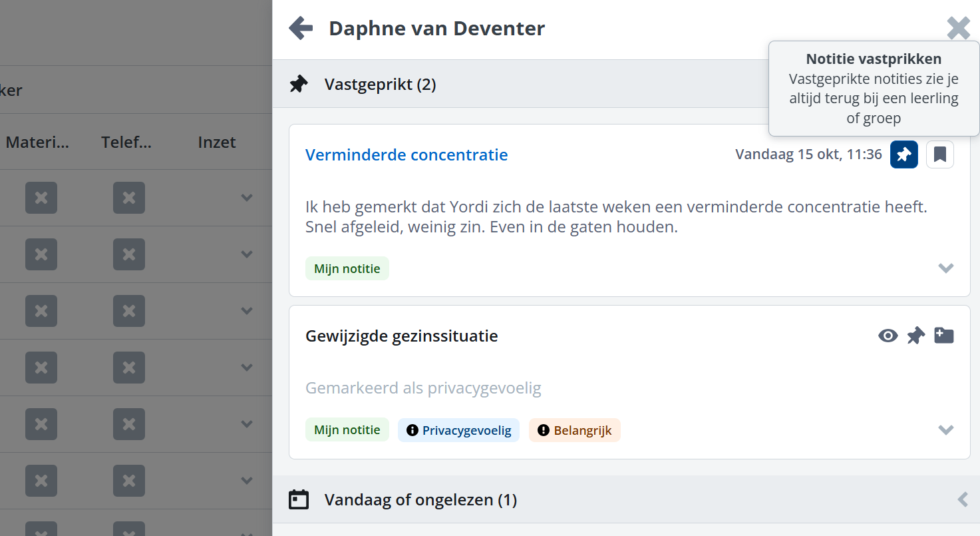The width and height of the screenshot is (980, 536).
Task: Expand the Verminderde concentratie note chevron
Action: click(945, 268)
